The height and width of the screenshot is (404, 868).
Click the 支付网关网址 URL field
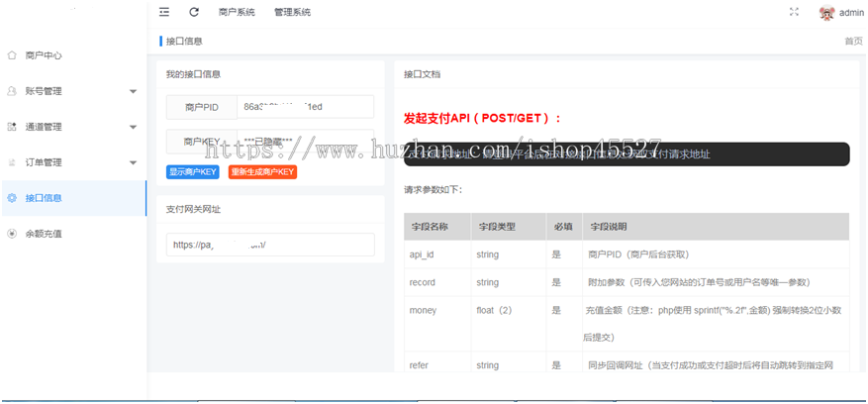270,245
